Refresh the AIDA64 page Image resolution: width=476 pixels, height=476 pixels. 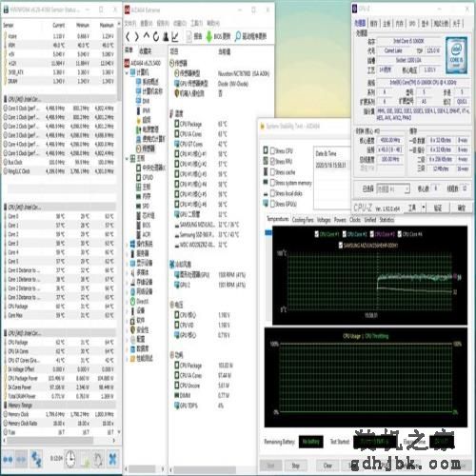156,37
